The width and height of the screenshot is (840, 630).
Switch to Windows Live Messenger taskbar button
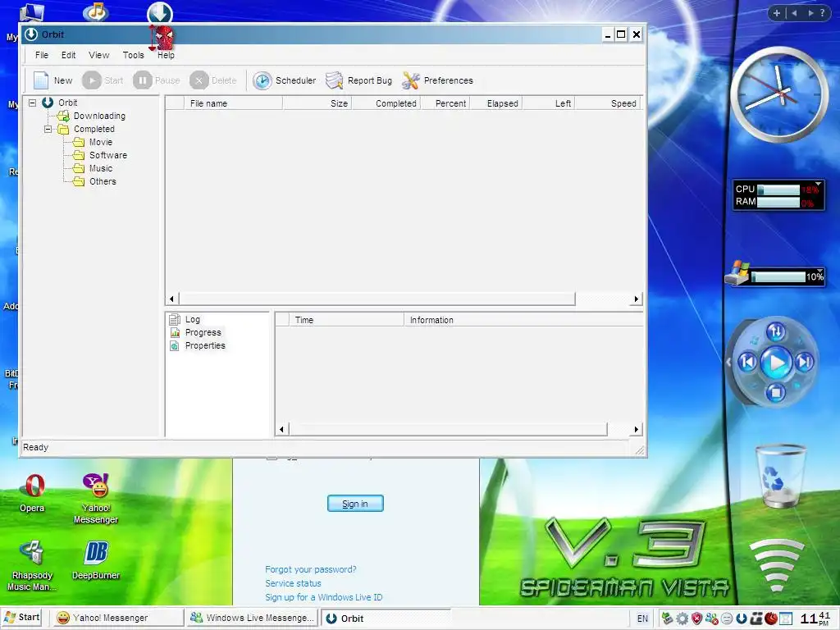pos(252,618)
